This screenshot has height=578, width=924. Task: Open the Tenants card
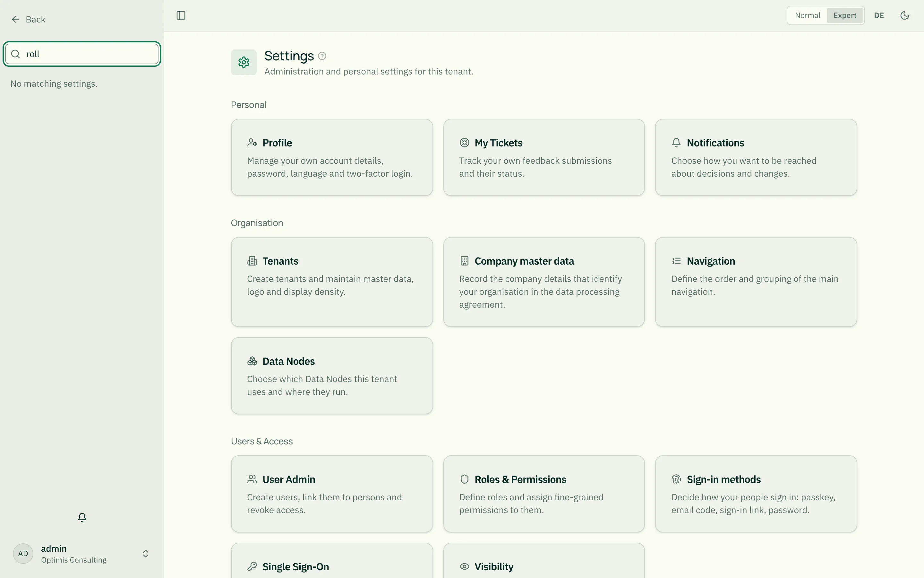tap(332, 282)
